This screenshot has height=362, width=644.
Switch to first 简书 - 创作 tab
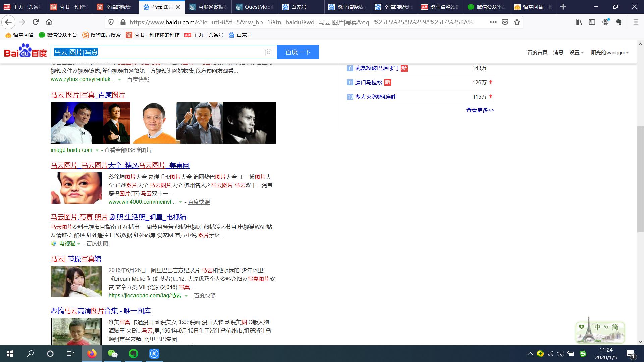70,7
